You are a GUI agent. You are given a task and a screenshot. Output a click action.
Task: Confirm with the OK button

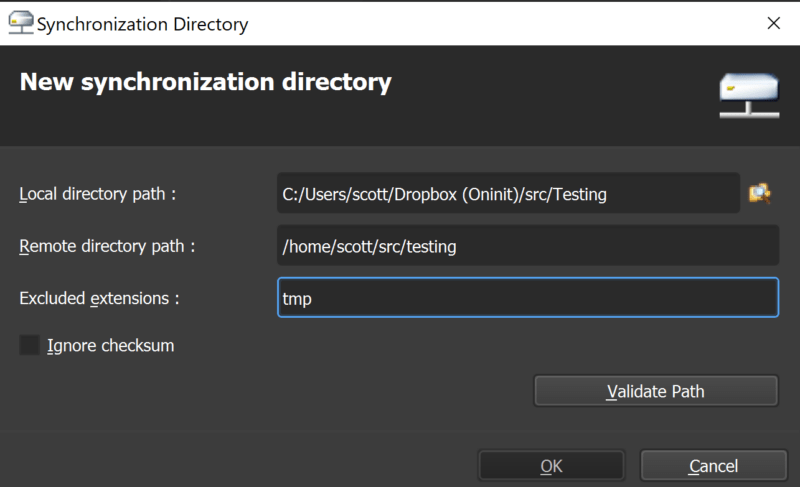coord(551,466)
